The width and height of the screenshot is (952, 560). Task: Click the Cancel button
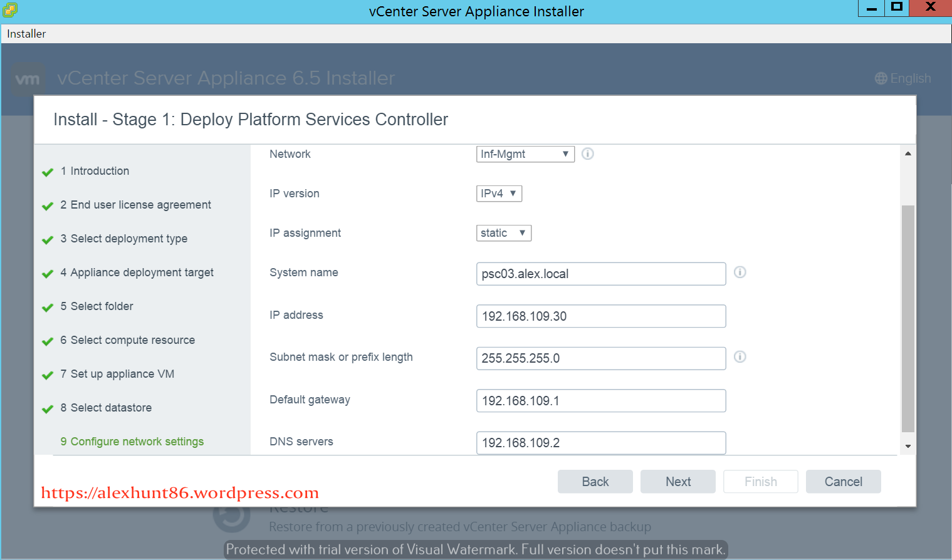coord(844,482)
